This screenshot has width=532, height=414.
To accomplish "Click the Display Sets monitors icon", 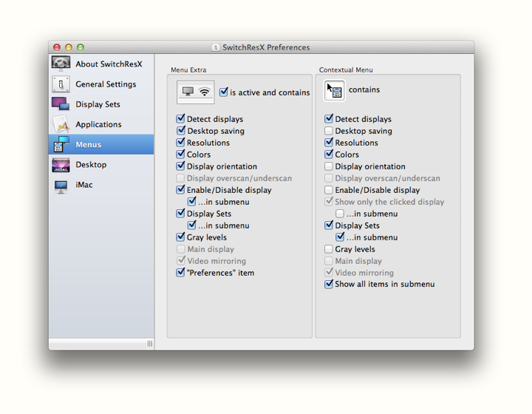I will (x=61, y=103).
